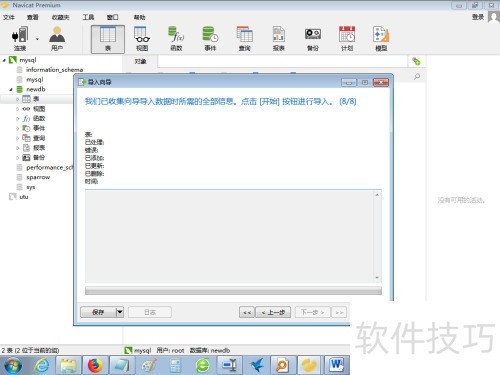Go back with the Previous step button
This screenshot has width=500, height=375.
273,312
